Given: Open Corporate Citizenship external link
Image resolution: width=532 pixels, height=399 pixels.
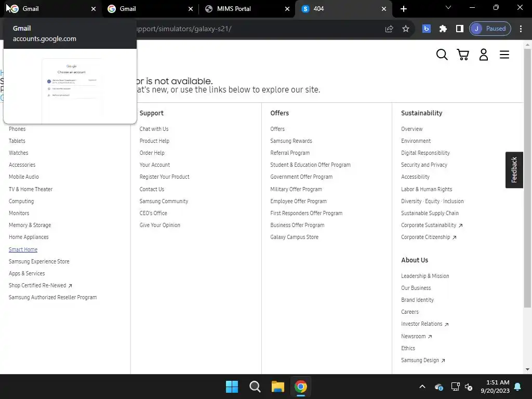Looking at the screenshot, I should point(429,237).
